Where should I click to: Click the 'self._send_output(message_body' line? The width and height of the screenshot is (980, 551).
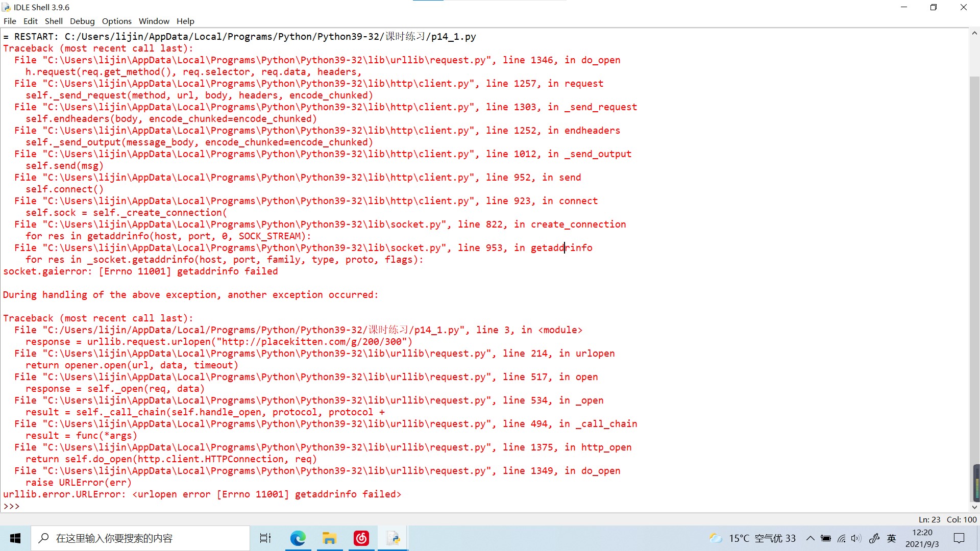(x=199, y=142)
